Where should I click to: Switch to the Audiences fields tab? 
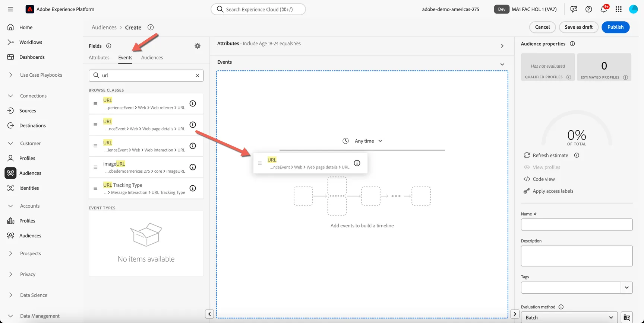(152, 57)
